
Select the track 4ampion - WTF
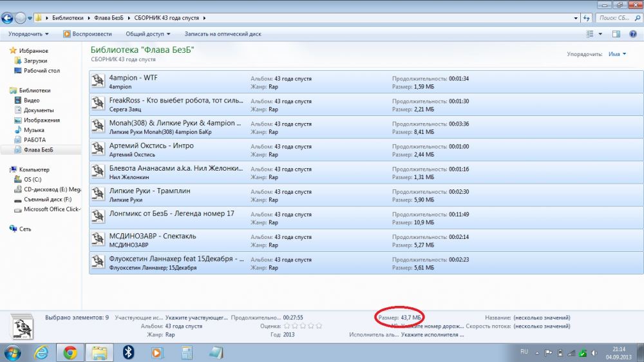[x=366, y=82]
